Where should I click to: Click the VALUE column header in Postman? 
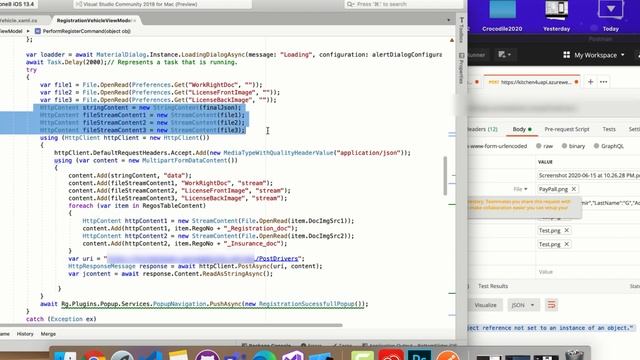pyautogui.click(x=545, y=162)
